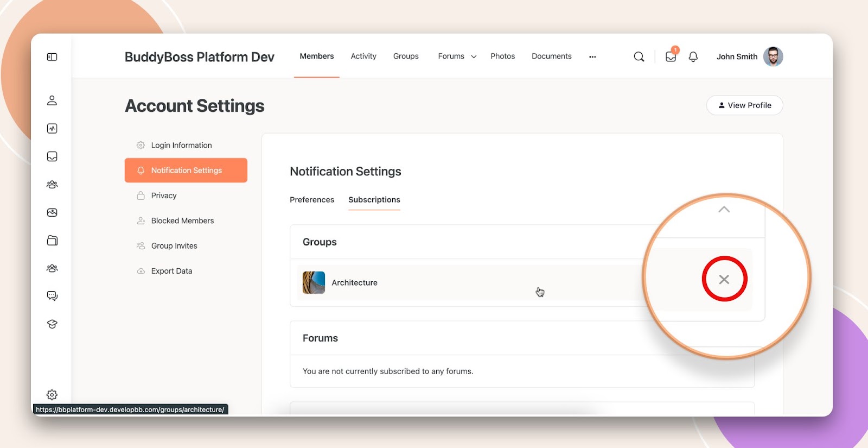Open the forums chat icon in sidebar
This screenshot has height=448, width=868.
pyautogui.click(x=52, y=296)
